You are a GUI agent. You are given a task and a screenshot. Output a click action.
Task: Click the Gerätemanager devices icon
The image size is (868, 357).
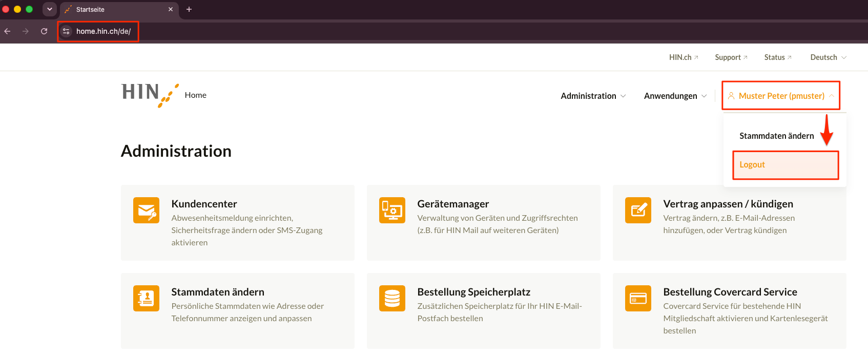point(392,210)
